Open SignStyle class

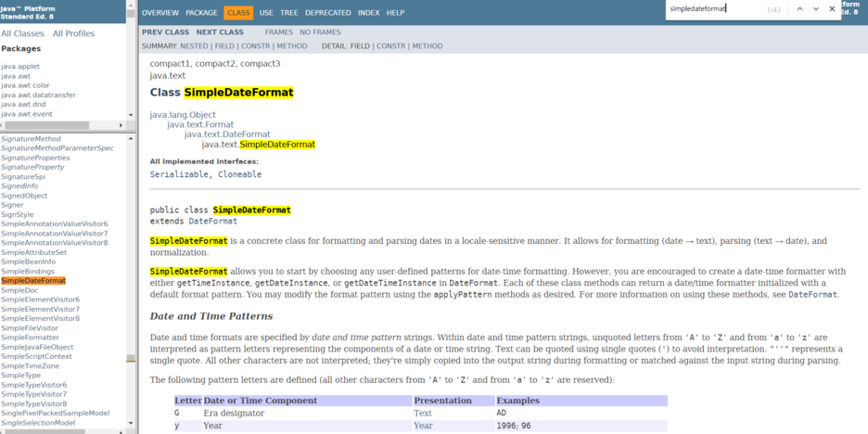[18, 214]
